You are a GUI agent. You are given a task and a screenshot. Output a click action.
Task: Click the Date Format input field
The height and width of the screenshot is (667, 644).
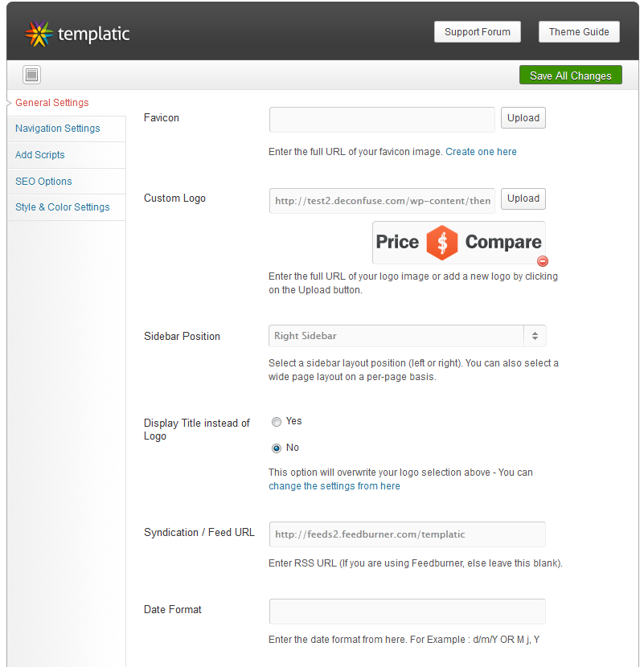click(x=408, y=612)
